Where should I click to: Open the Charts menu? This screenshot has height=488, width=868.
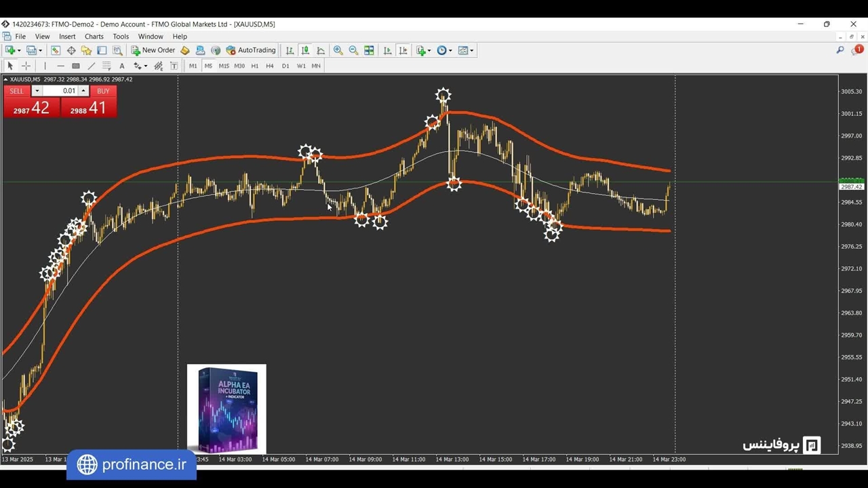[94, 37]
